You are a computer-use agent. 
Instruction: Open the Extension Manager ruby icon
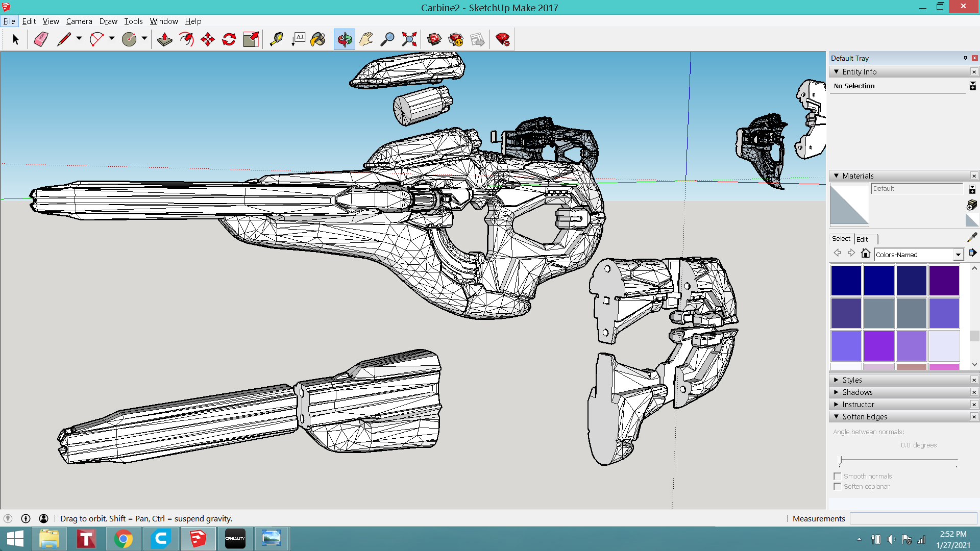coord(503,39)
